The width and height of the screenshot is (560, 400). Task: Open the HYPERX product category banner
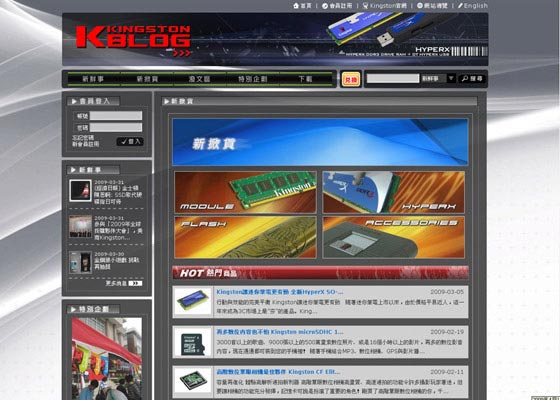(x=394, y=192)
